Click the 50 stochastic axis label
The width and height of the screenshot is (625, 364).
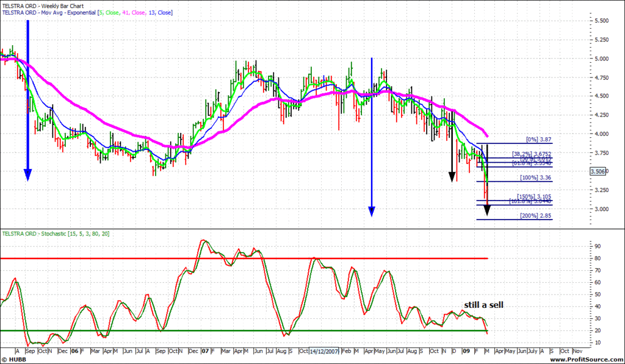pyautogui.click(x=598, y=294)
